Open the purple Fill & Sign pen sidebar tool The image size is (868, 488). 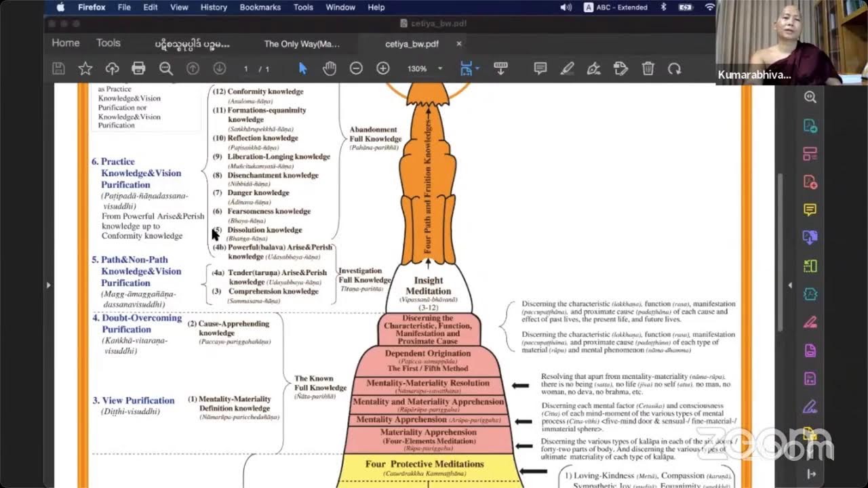[x=810, y=407]
